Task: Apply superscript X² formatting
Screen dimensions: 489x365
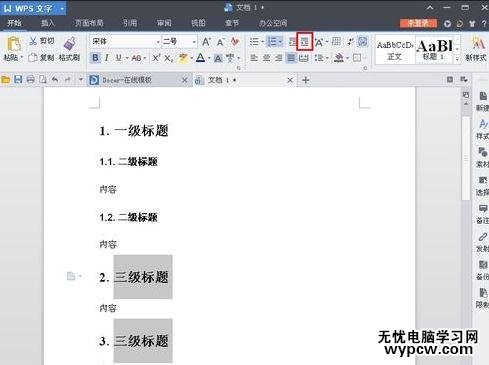Action: click(x=156, y=58)
